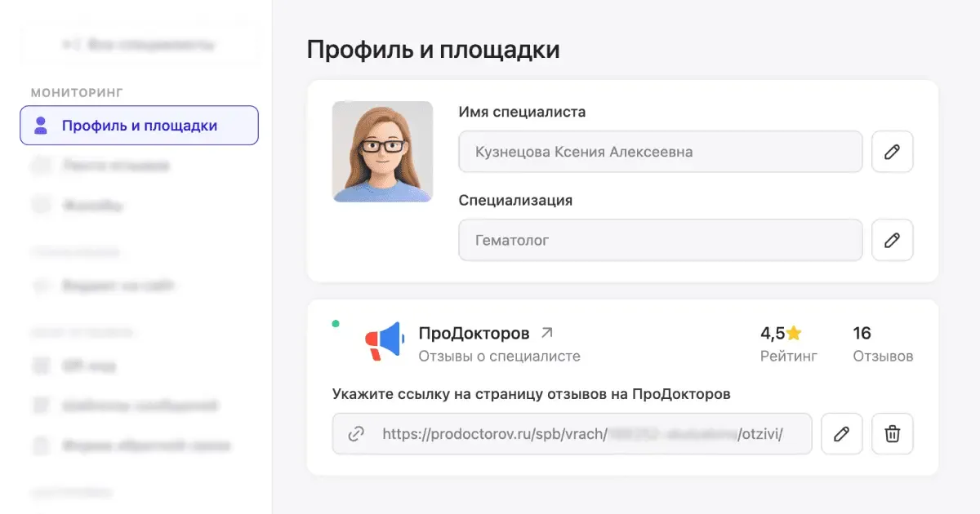Delete the ПроДокторов link with trash icon
This screenshot has width=980, height=514.
(892, 434)
